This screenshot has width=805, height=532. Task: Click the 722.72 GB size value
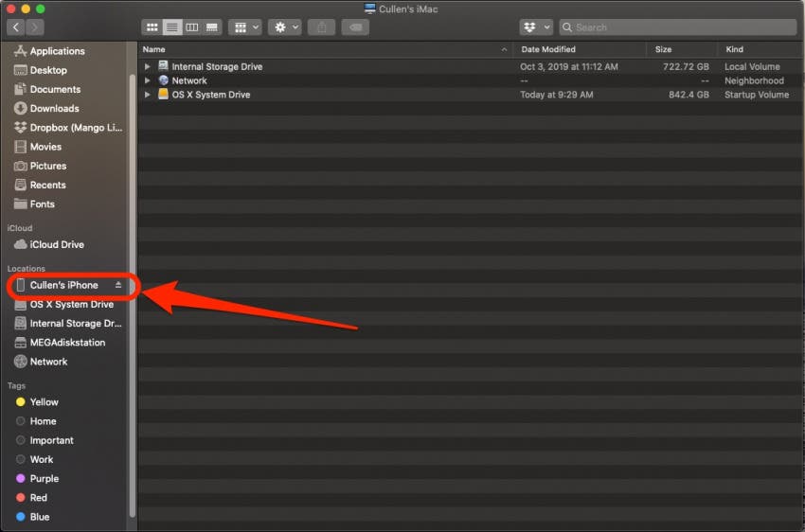686,66
